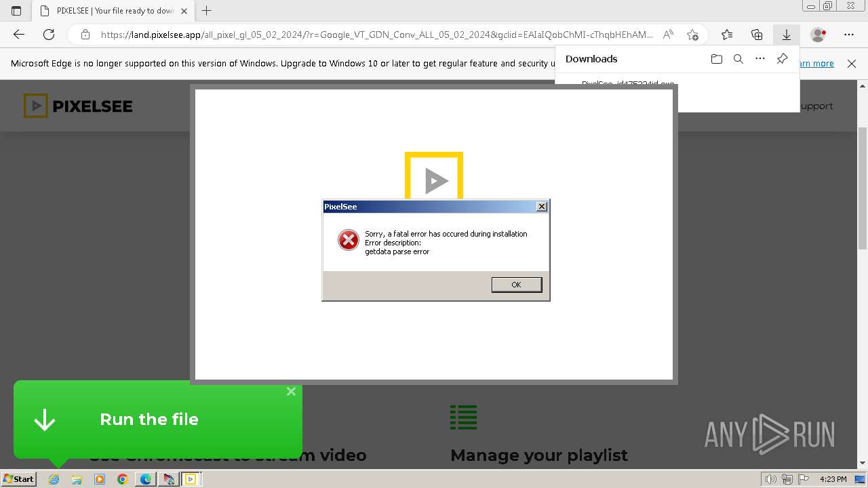Open Windows Media Player from taskbar
Image resolution: width=868 pixels, height=488 pixels.
pos(100,479)
